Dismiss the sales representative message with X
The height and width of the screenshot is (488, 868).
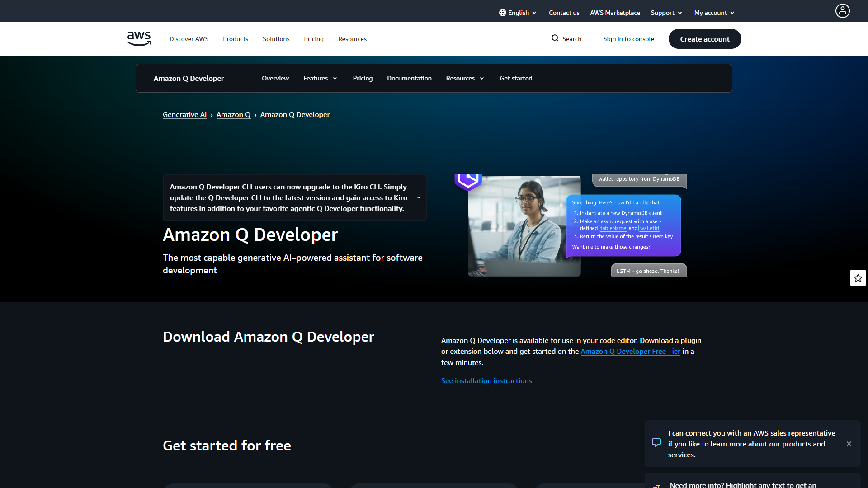pyautogui.click(x=849, y=444)
